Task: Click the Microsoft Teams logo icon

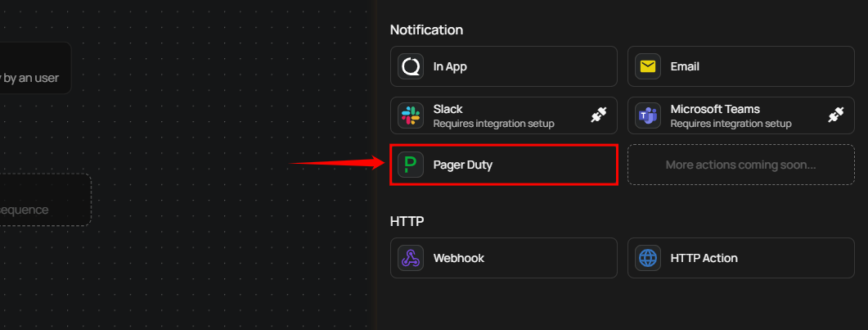Action: (648, 115)
